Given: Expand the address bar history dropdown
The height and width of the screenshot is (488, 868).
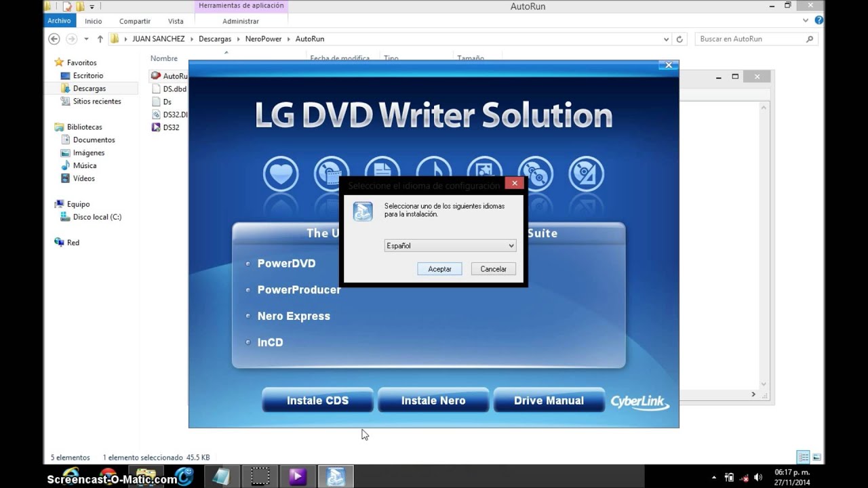Looking at the screenshot, I should click(667, 39).
